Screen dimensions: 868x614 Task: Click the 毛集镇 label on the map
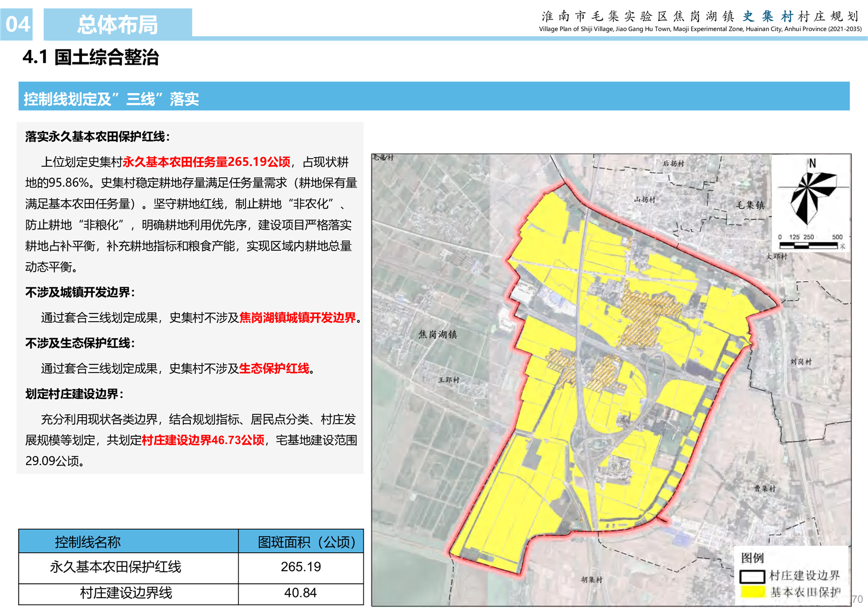coord(750,206)
